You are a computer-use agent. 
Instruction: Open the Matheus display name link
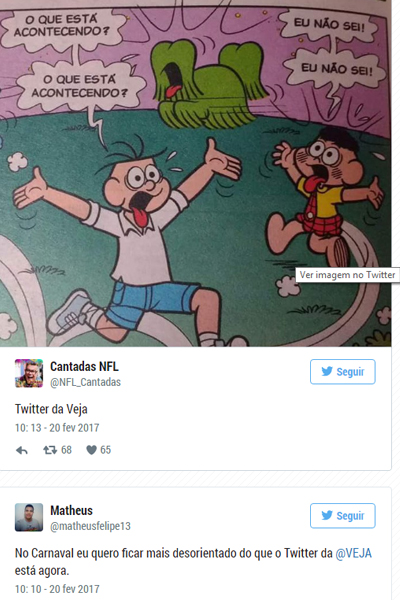click(x=71, y=510)
